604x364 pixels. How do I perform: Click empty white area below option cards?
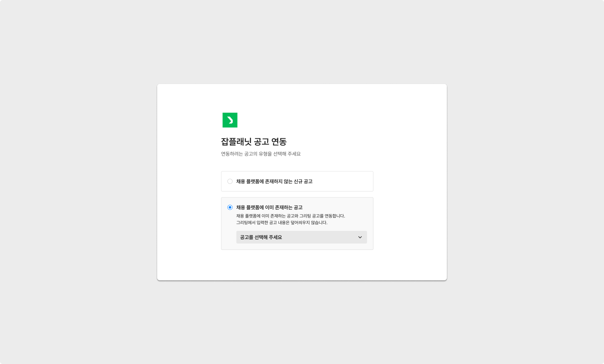(x=297, y=265)
